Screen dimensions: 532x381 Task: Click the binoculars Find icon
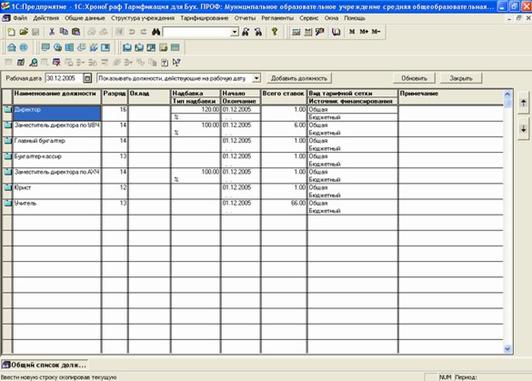click(156, 32)
